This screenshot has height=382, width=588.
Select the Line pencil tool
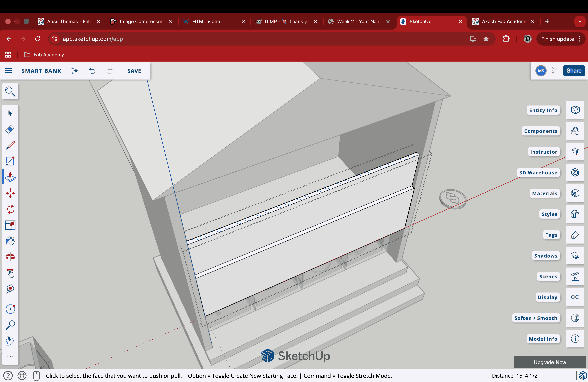point(10,145)
